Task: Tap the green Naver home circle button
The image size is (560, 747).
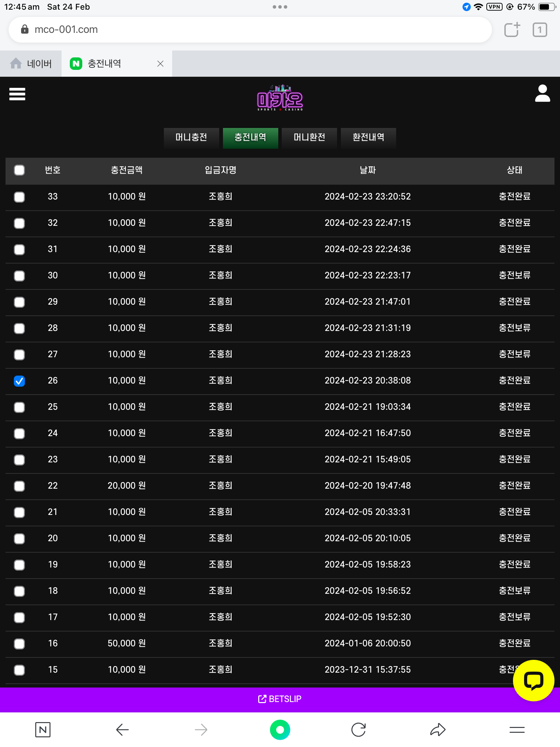Action: click(280, 730)
